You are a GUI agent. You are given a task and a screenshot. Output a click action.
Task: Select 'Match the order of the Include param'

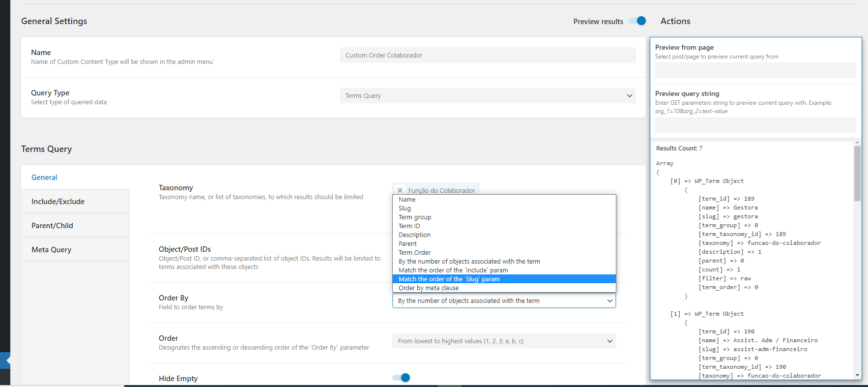[x=504, y=270]
